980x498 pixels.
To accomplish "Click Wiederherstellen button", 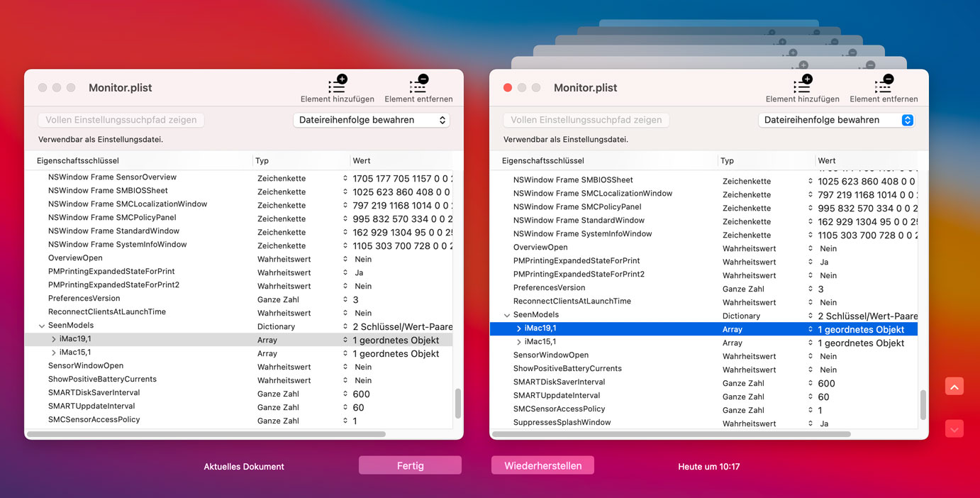I will pos(542,465).
